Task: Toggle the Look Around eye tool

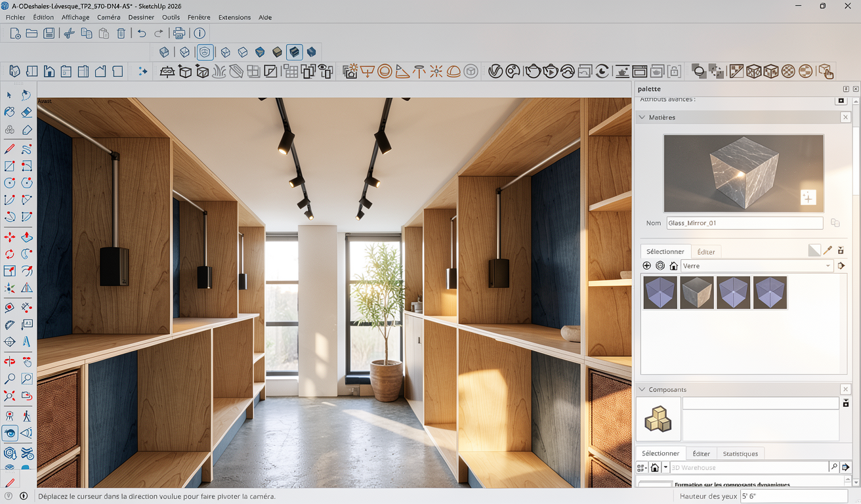Action: click(x=9, y=433)
